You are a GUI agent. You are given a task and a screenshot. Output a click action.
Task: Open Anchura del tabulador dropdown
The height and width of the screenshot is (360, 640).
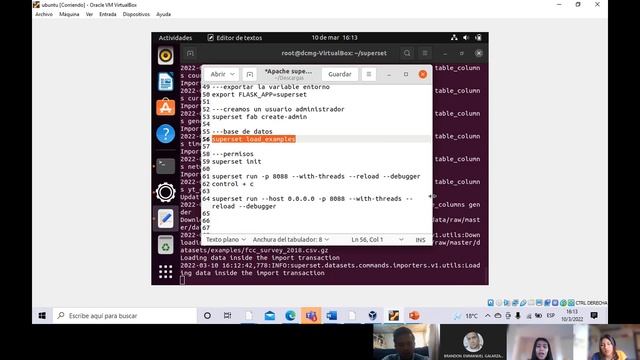291,240
